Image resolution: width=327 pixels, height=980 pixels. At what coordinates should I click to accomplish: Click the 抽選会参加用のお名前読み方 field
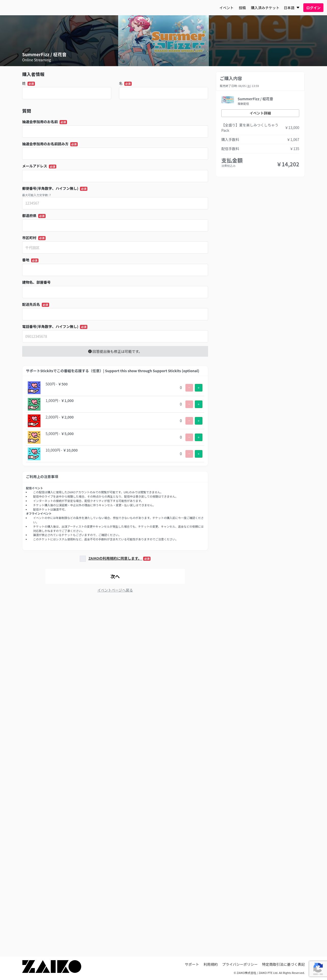point(115,154)
